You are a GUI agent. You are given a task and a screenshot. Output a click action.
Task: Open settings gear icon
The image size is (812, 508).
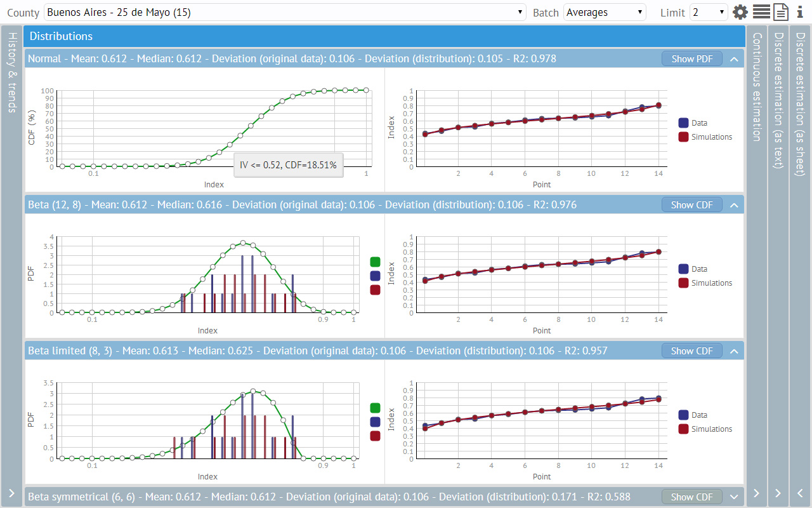pyautogui.click(x=740, y=12)
